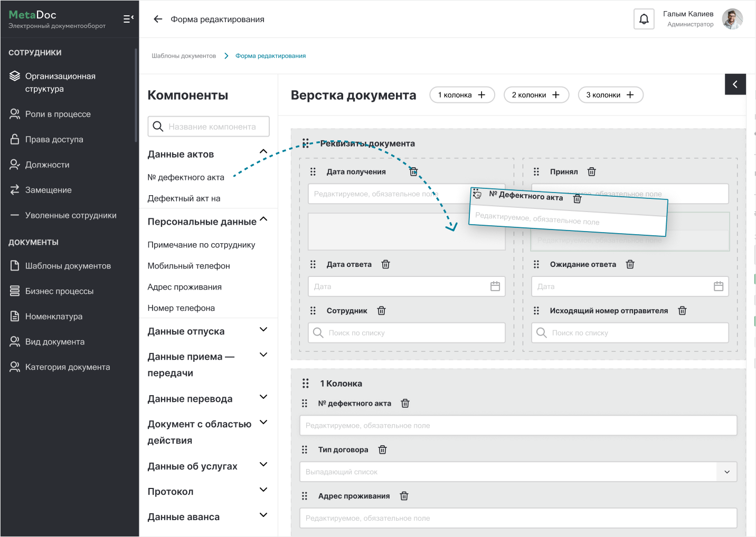Open calendar in Ожидание ответа date field
This screenshot has width=756, height=537.
[718, 286]
